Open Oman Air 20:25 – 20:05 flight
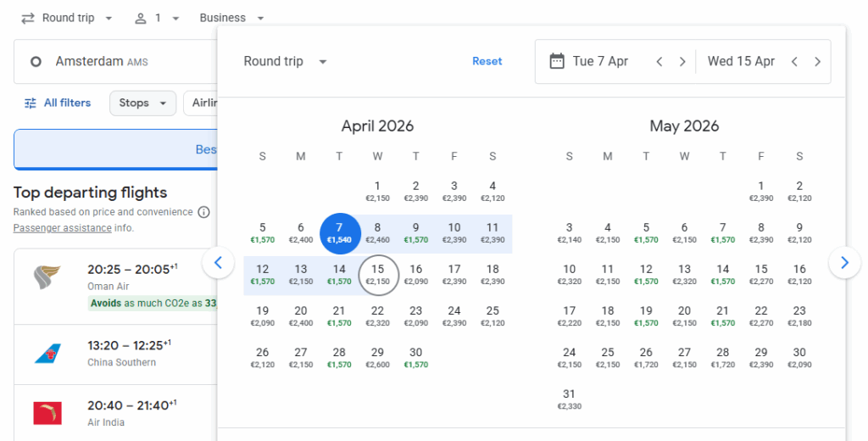868x441 pixels. (x=115, y=287)
